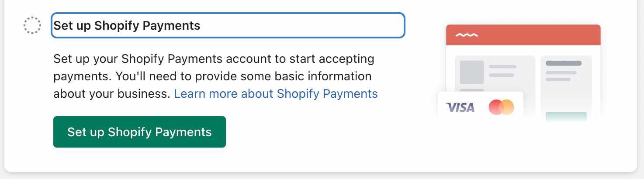Screen dimensions: 644x179
Task: Select the red header bar of illustration
Action: coord(523,35)
